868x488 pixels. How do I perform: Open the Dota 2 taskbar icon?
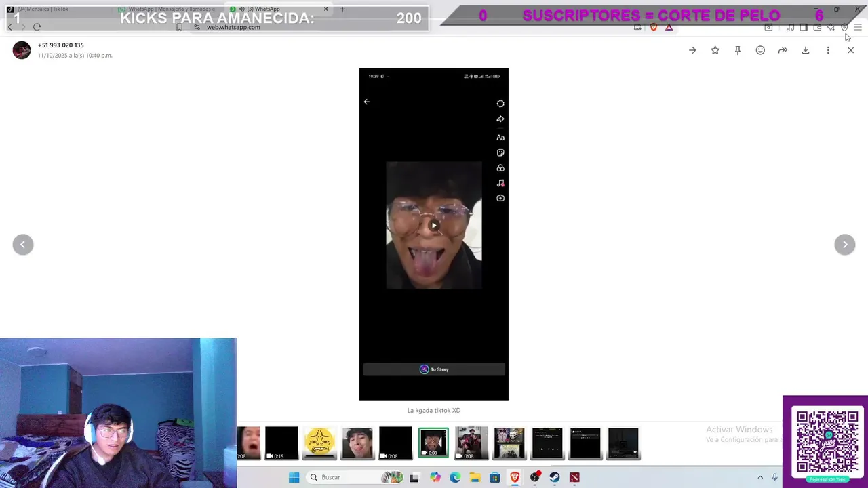click(574, 477)
